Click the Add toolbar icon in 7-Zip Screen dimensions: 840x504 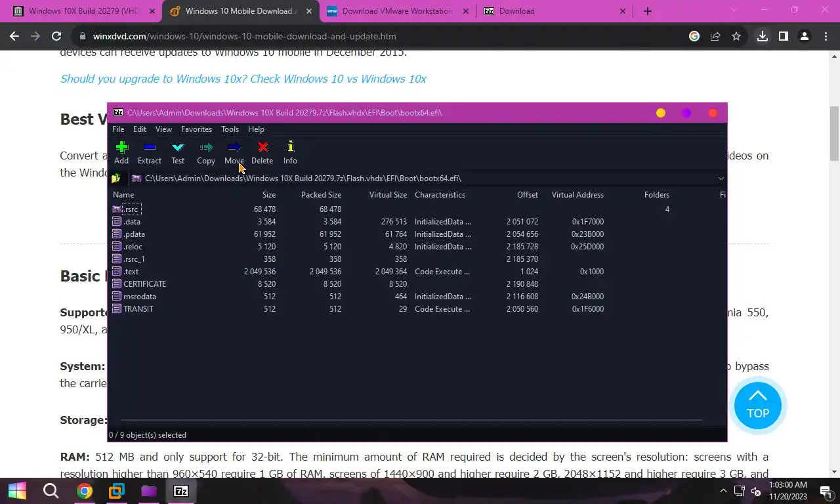[121, 147]
